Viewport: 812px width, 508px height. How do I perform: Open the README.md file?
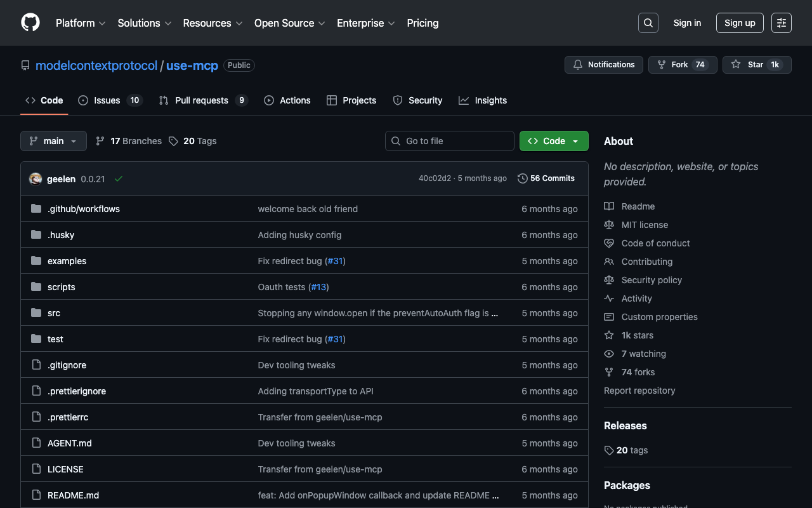pos(73,495)
